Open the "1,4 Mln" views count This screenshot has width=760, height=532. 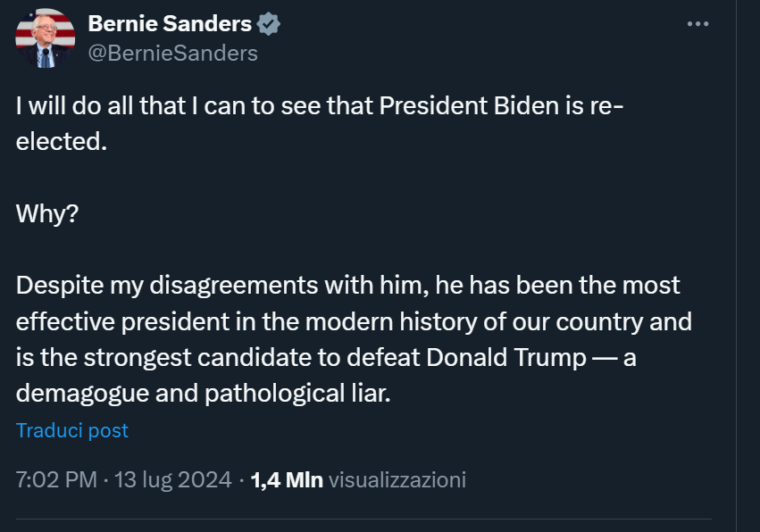[287, 479]
